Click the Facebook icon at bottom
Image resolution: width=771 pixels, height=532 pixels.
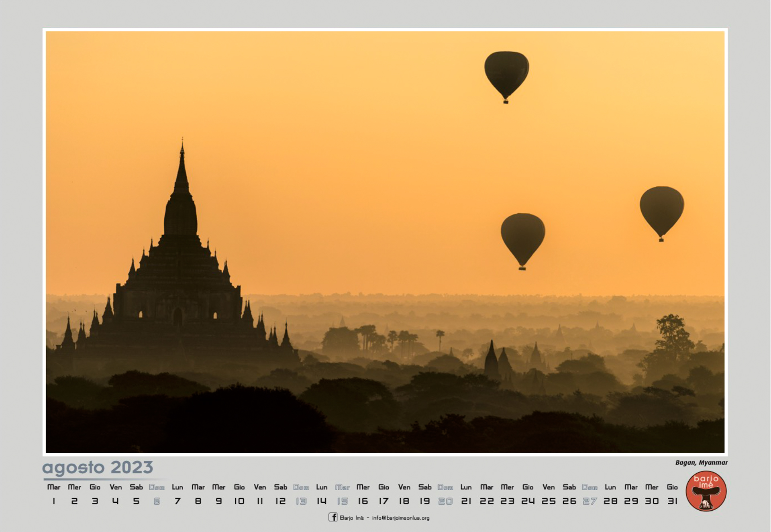(333, 517)
